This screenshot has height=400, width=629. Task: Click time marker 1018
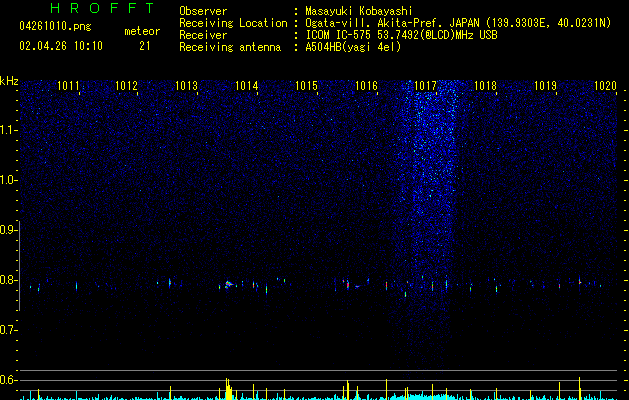coord(485,86)
